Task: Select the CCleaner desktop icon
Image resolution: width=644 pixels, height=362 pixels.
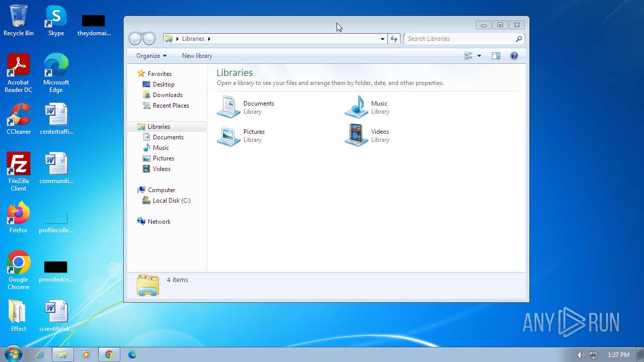Action: click(19, 119)
